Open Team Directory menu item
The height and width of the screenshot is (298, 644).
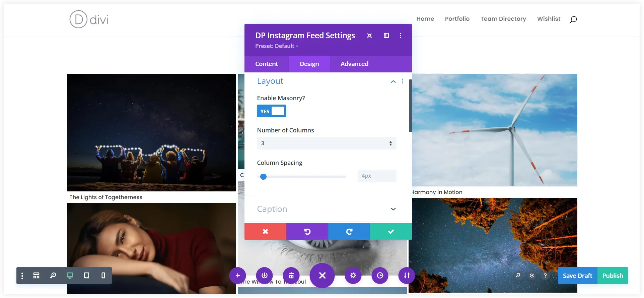pyautogui.click(x=503, y=19)
